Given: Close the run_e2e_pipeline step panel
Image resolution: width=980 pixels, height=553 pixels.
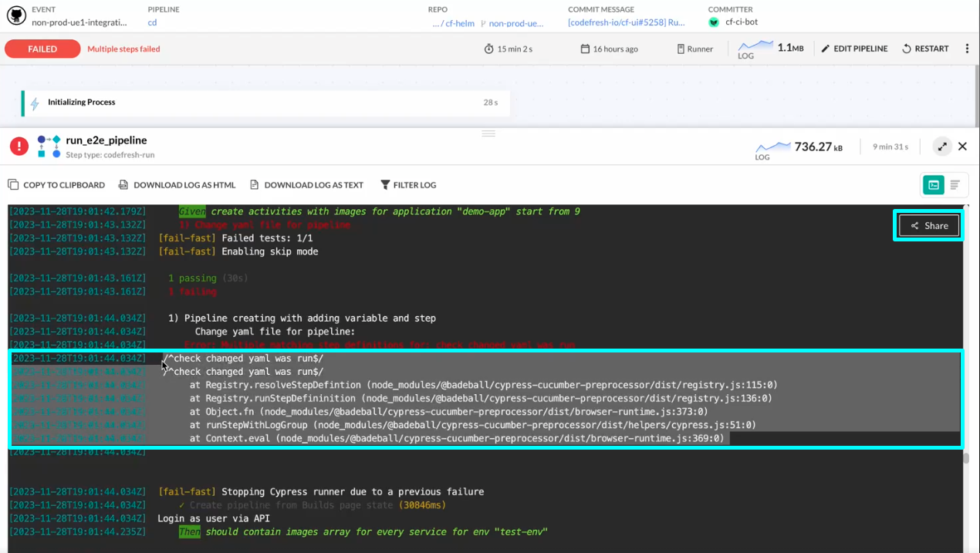Looking at the screenshot, I should (x=962, y=147).
